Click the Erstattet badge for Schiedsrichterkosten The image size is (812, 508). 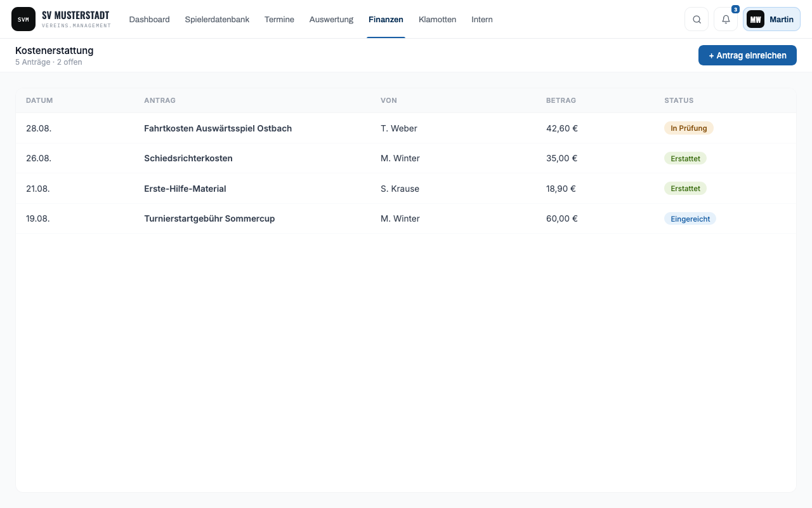[685, 158]
